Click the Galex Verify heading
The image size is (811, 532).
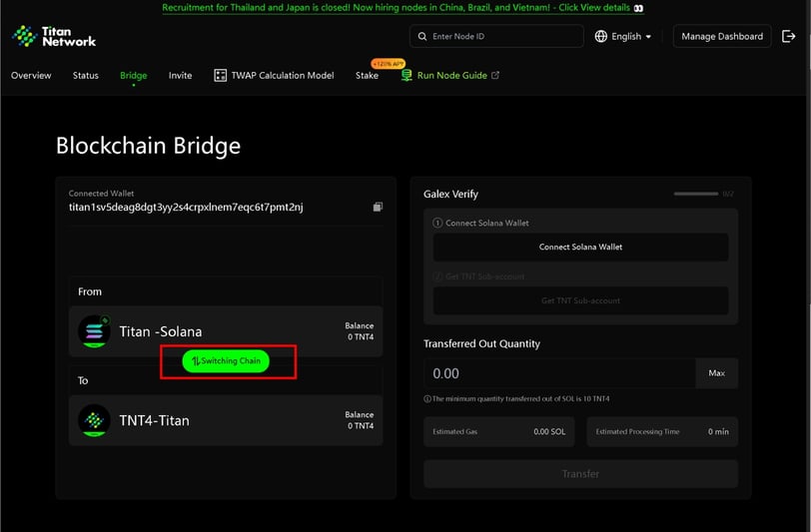tap(450, 195)
